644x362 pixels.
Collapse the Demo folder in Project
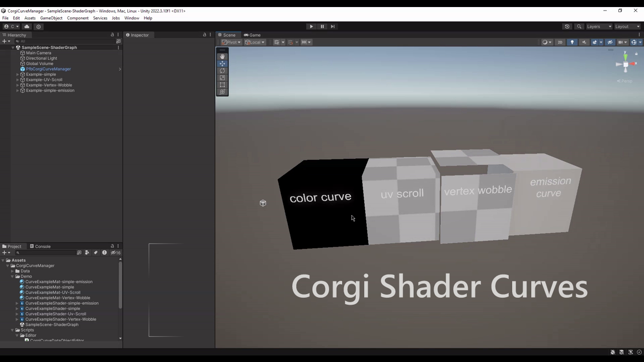pos(12,277)
